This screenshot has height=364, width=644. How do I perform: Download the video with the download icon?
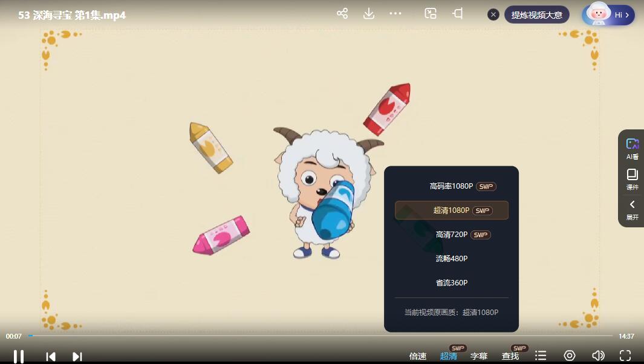369,13
